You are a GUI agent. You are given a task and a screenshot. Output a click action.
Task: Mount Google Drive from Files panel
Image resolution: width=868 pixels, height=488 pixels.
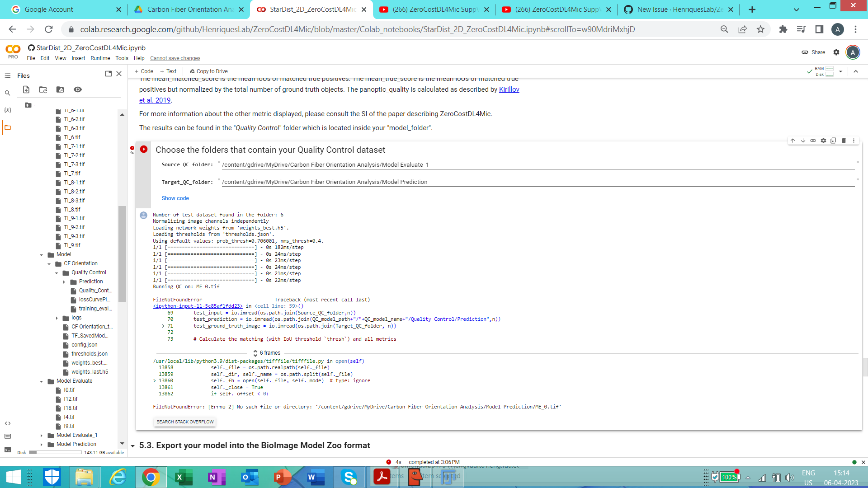click(60, 89)
